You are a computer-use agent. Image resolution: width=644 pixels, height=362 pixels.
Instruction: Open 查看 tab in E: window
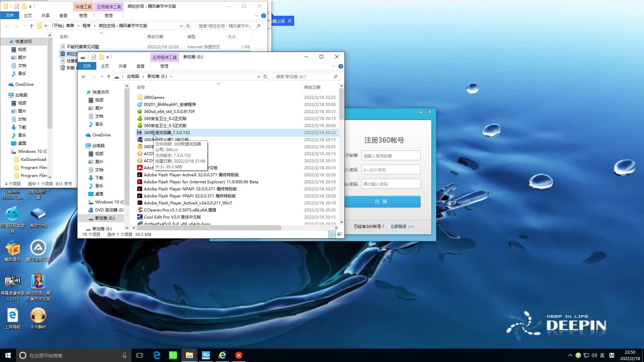(141, 66)
